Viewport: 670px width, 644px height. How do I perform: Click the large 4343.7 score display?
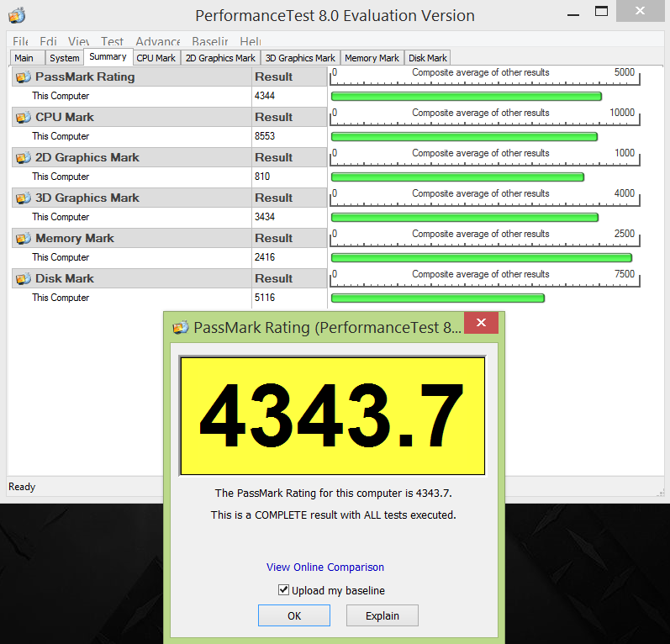(x=332, y=416)
